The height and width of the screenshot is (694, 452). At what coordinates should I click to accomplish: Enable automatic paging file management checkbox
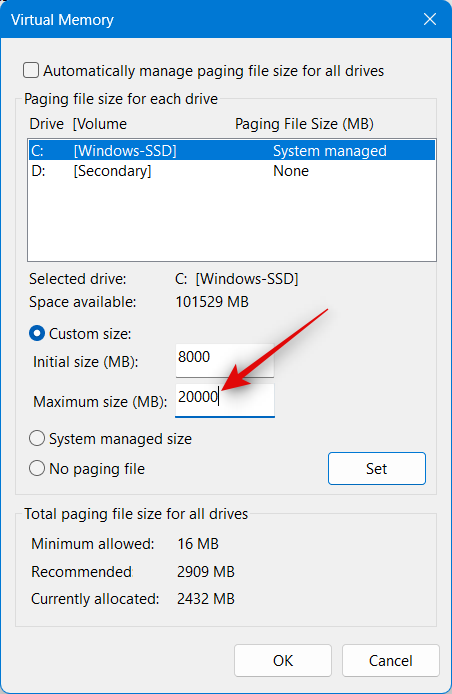pyautogui.click(x=31, y=70)
